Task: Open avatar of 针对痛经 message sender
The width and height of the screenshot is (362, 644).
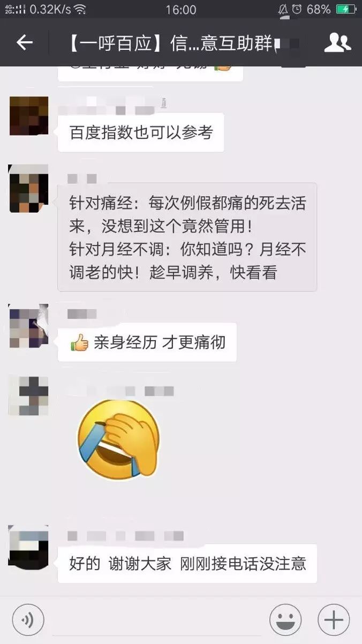Action: 29,189
